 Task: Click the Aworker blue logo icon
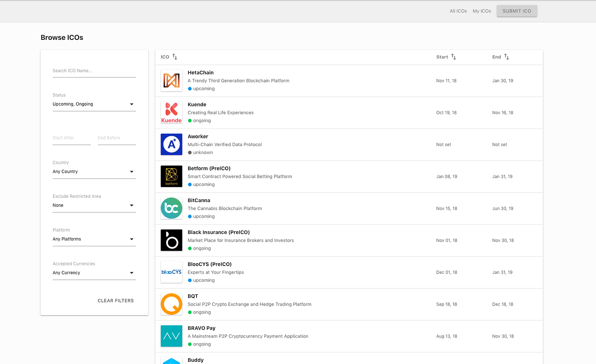click(171, 144)
